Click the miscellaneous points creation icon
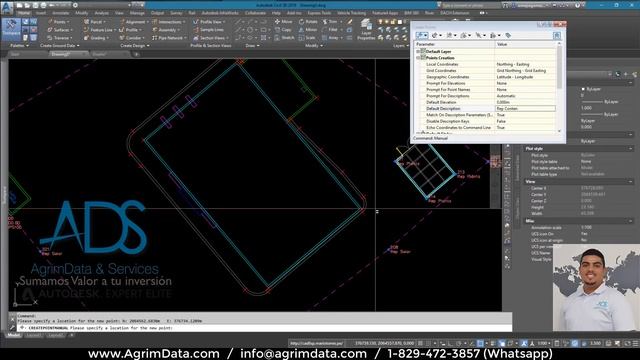Image resolution: width=640 pixels, height=360 pixels. point(420,36)
